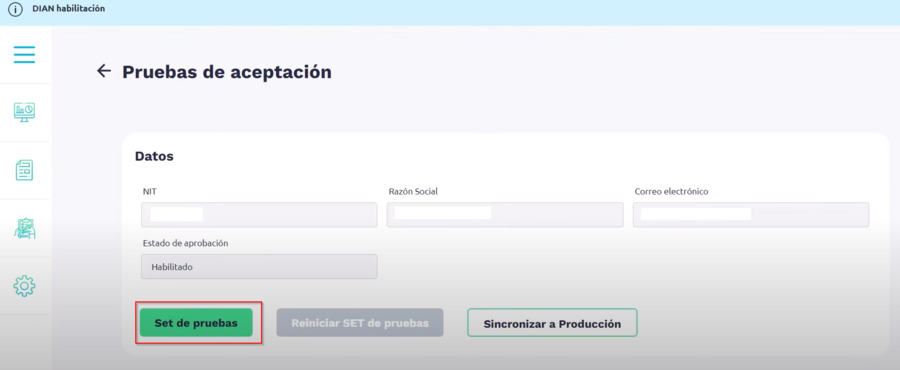Open the documents sidebar icon
This screenshot has height=370, width=900.
point(25,170)
